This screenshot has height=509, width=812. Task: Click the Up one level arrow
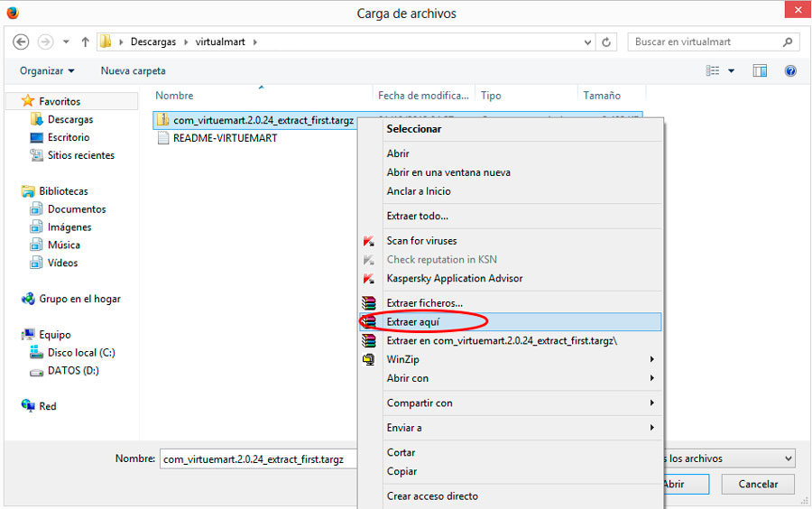[86, 42]
